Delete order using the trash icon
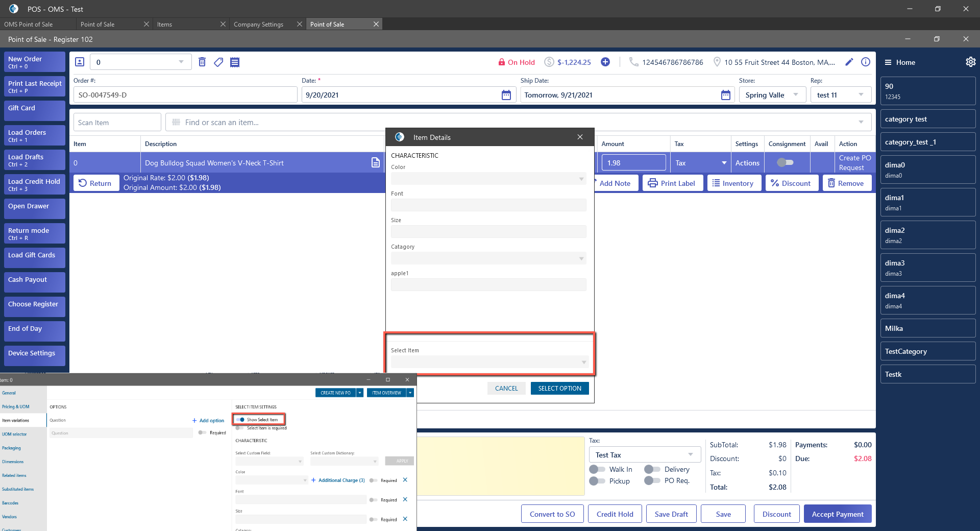The height and width of the screenshot is (531, 980). [202, 62]
